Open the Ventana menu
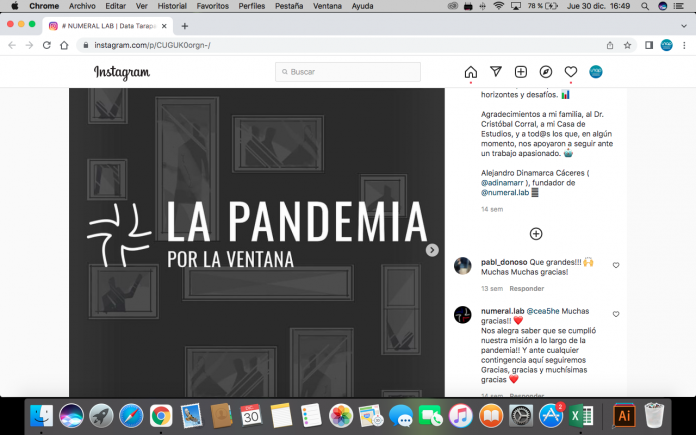This screenshot has height=435, width=696. pos(327,6)
